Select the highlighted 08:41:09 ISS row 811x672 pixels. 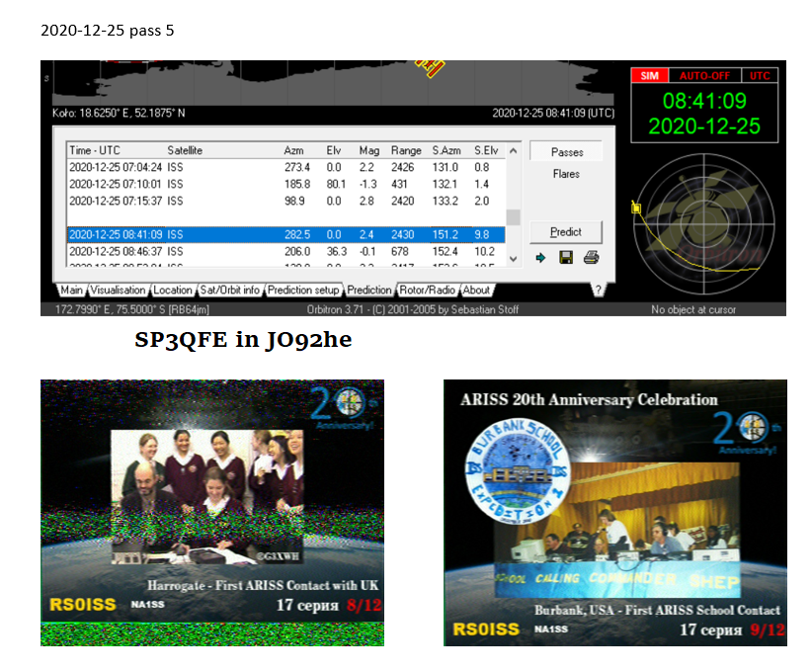286,234
